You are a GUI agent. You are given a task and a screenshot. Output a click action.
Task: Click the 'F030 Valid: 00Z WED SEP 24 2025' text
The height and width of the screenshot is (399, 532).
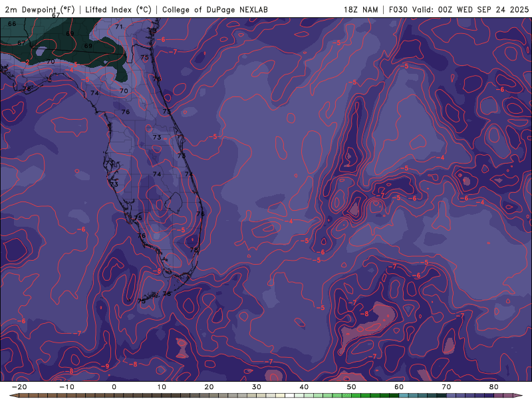click(x=459, y=10)
